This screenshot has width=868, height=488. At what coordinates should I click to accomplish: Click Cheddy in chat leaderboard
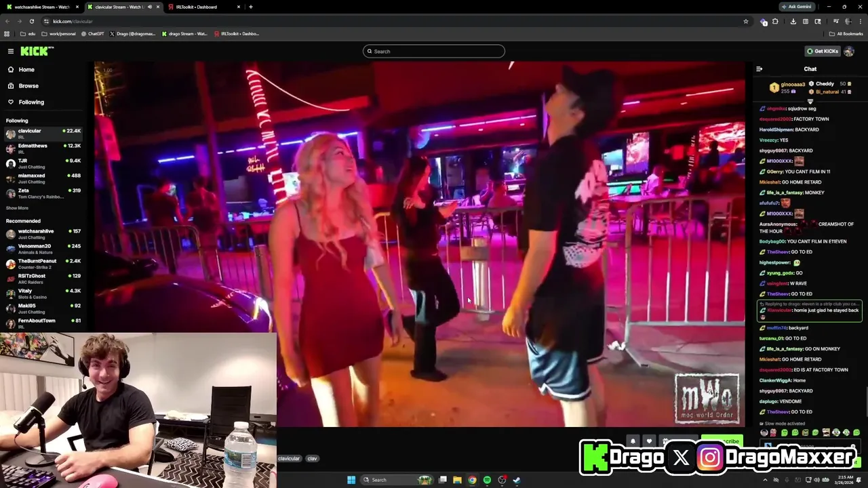(830, 84)
